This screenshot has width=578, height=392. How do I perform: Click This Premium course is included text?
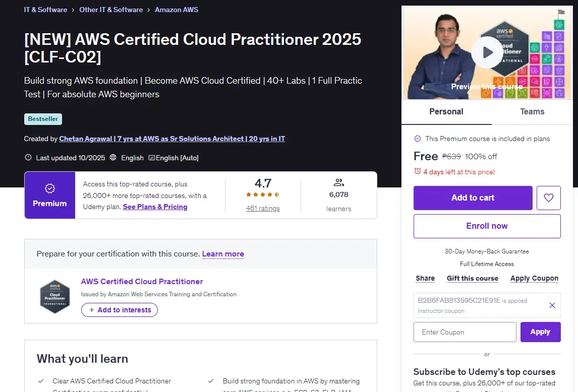487,139
